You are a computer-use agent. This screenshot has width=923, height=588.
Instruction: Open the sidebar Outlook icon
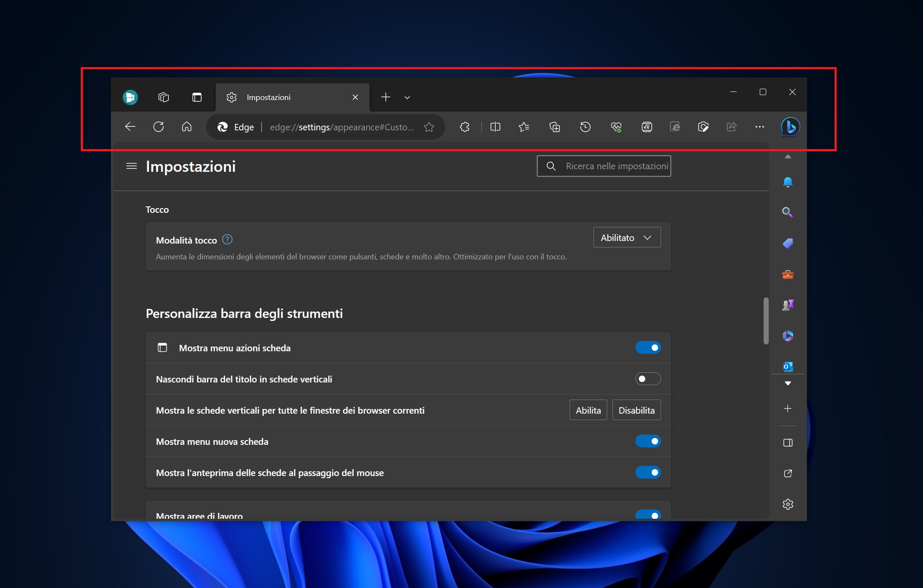[788, 366]
